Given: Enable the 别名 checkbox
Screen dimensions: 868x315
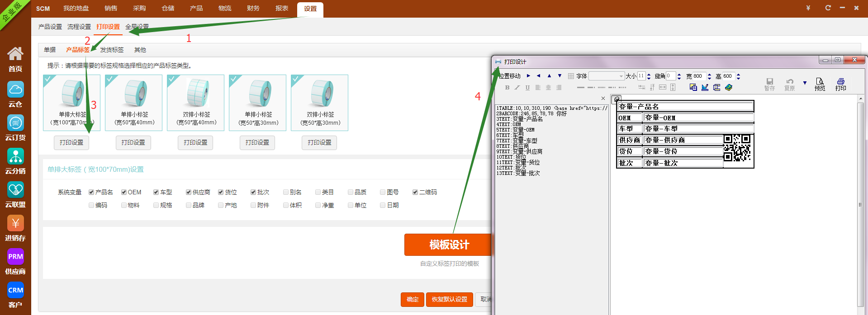Looking at the screenshot, I should pos(286,192).
